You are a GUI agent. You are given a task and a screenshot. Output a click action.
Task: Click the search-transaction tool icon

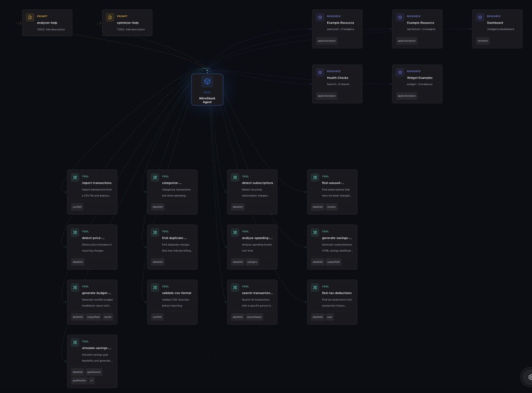(235, 287)
